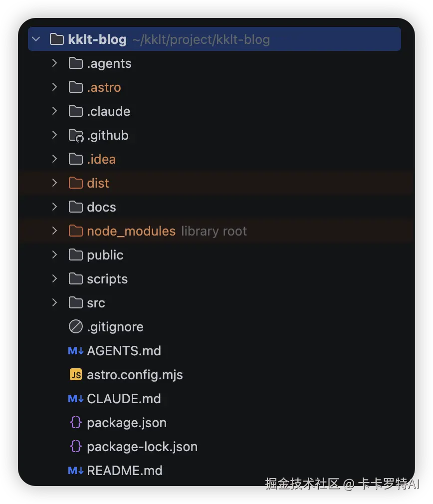Click the .github folder icon

[76, 135]
